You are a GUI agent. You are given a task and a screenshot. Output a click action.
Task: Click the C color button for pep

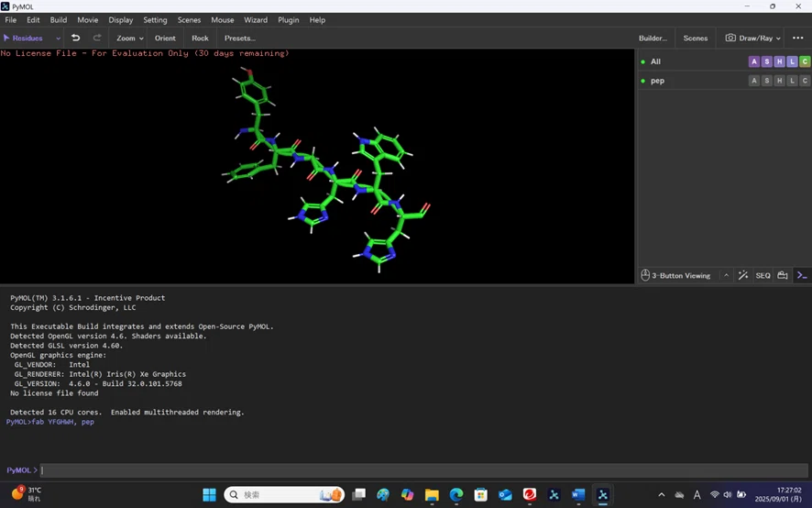805,81
